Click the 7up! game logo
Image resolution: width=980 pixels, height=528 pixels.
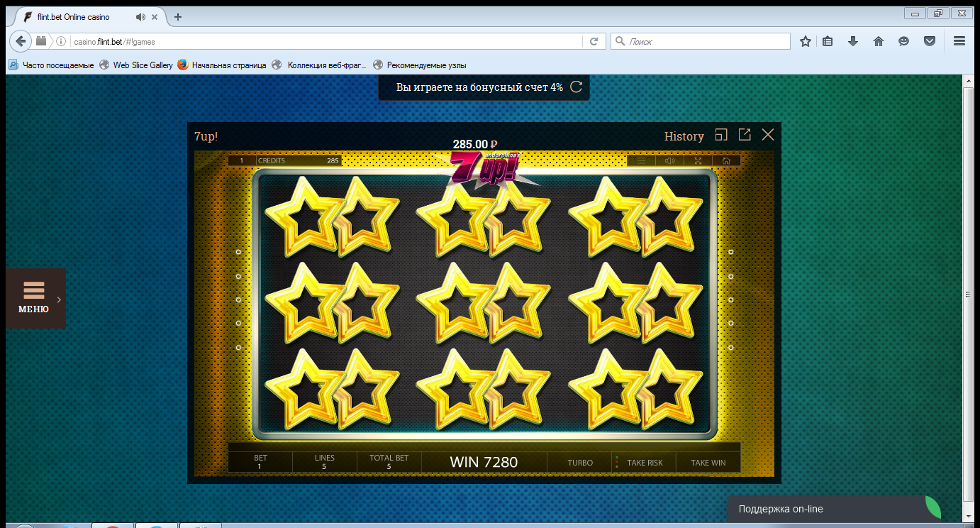point(487,169)
